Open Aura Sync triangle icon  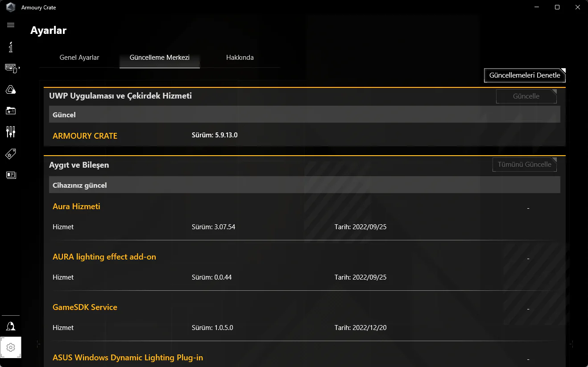(11, 90)
